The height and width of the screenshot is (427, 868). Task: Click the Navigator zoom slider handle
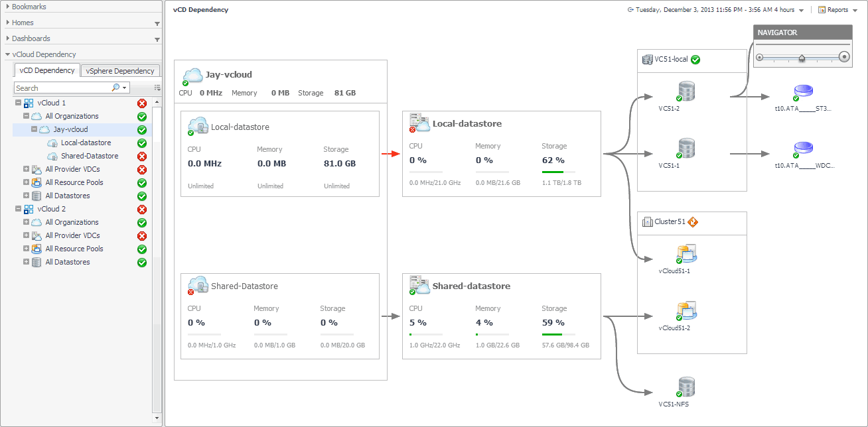(802, 58)
